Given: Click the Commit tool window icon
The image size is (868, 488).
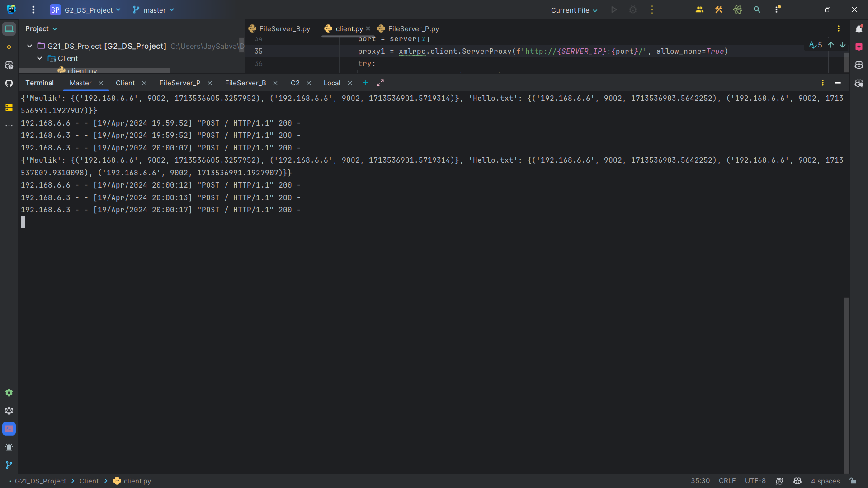Looking at the screenshot, I should (x=9, y=47).
